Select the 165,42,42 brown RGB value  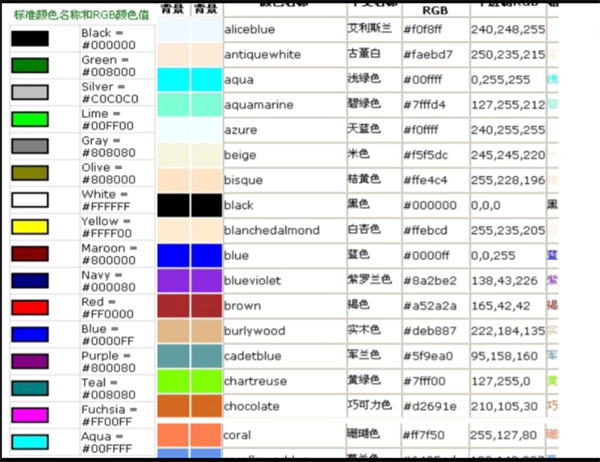point(501,306)
